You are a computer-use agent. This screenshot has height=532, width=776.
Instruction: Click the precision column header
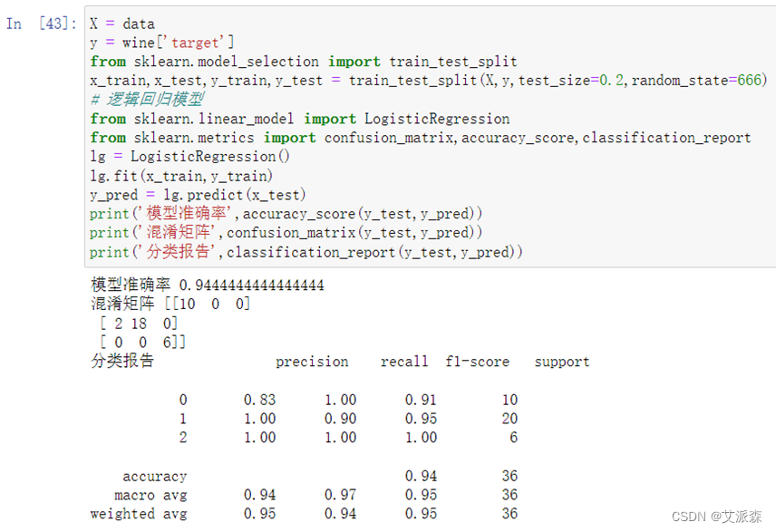click(312, 362)
